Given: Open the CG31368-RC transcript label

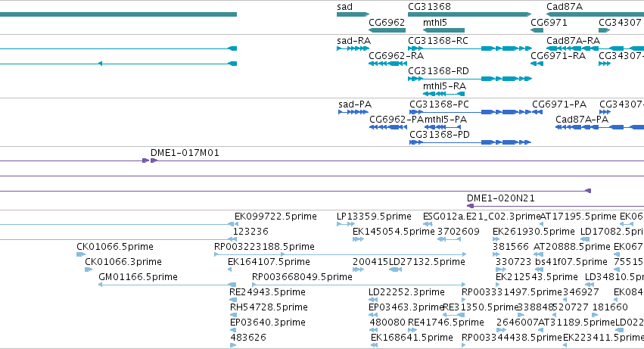Looking at the screenshot, I should pos(438,41).
